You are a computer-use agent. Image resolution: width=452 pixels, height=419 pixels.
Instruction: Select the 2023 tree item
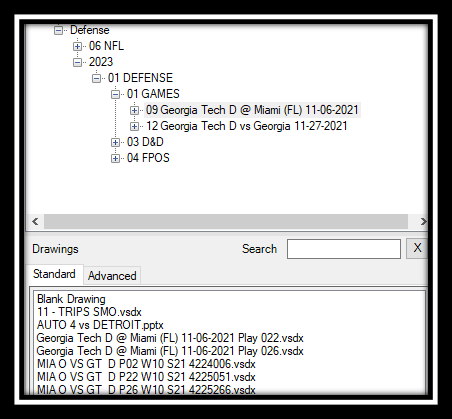101,62
